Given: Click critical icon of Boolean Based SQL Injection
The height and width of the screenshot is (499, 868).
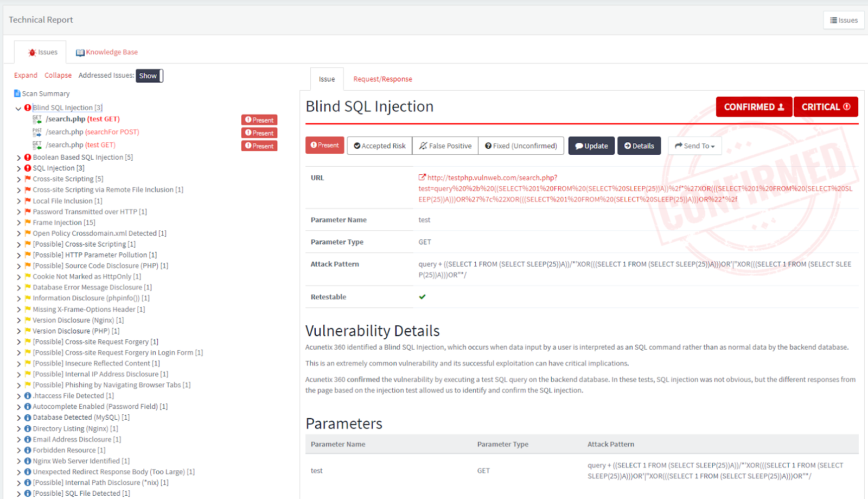Looking at the screenshot, I should 28,157.
